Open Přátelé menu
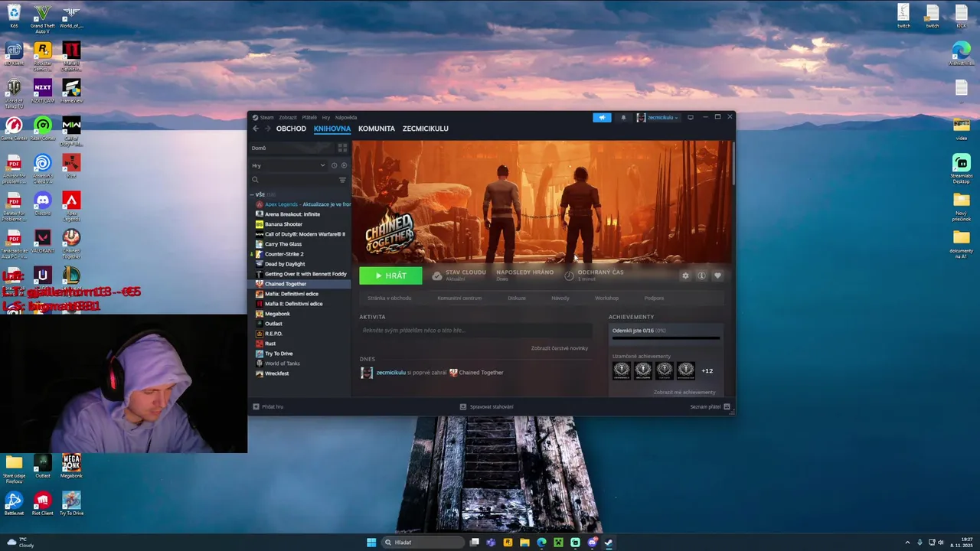The height and width of the screenshot is (551, 980). 309,117
